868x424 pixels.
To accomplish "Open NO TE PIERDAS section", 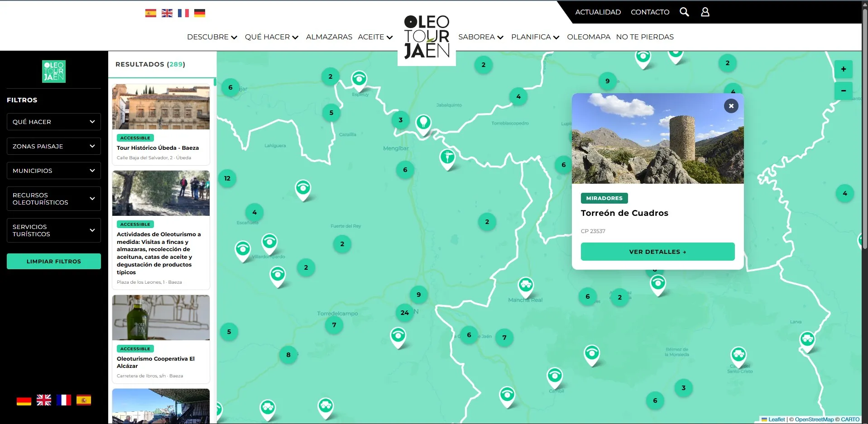I will pos(645,37).
